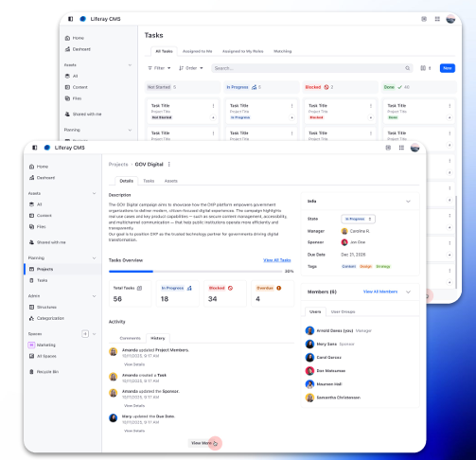476x460 pixels.
Task: Collapse the Admin section in the sidebar
Action: 94,296
